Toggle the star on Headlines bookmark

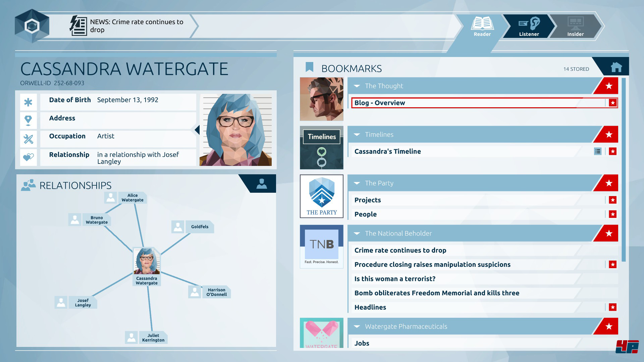(612, 307)
